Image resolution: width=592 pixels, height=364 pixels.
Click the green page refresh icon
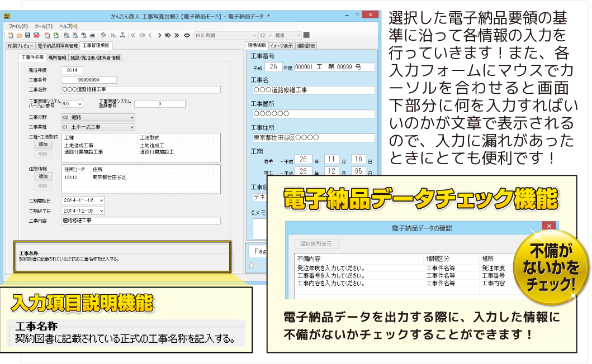click(56, 36)
